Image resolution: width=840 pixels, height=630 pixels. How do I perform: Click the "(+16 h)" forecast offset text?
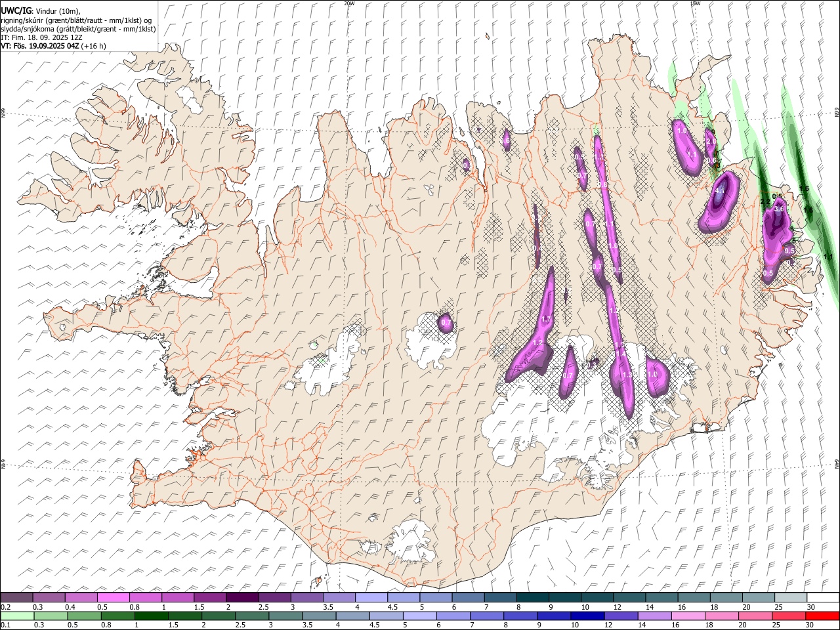coord(94,46)
